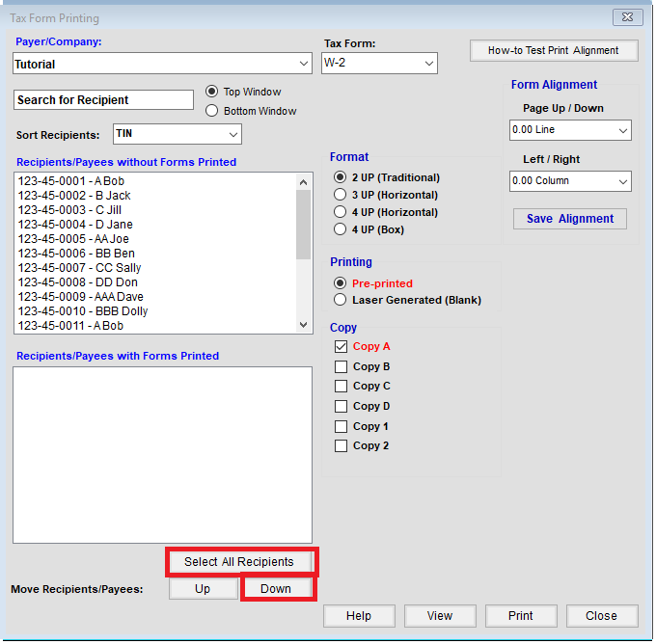
Task: Open the Tax Form dropdown showing W-2
Action: click(x=379, y=63)
